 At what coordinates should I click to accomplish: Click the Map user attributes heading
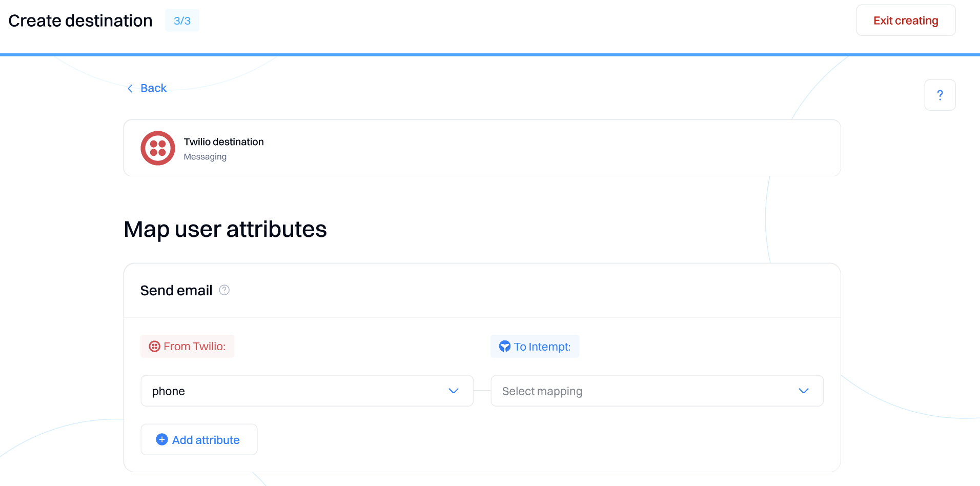225,229
